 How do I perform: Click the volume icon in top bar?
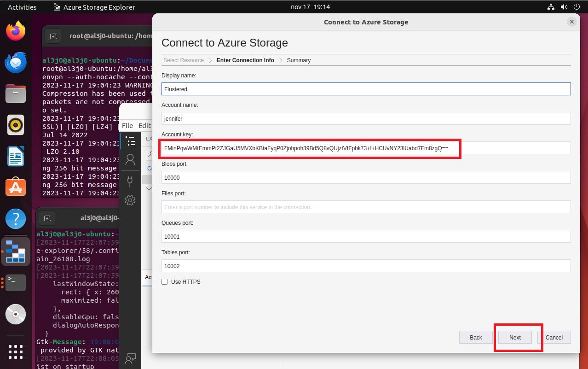click(564, 7)
